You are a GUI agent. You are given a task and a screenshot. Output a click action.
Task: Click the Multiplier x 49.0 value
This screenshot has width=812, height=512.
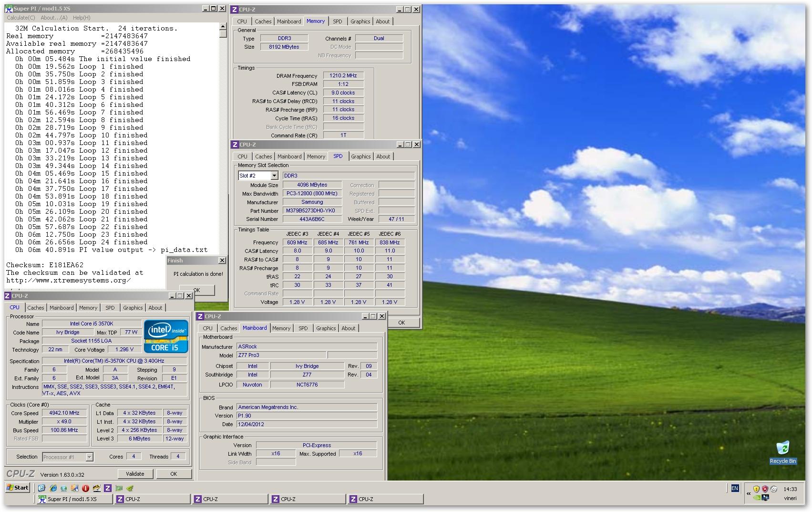click(x=64, y=421)
